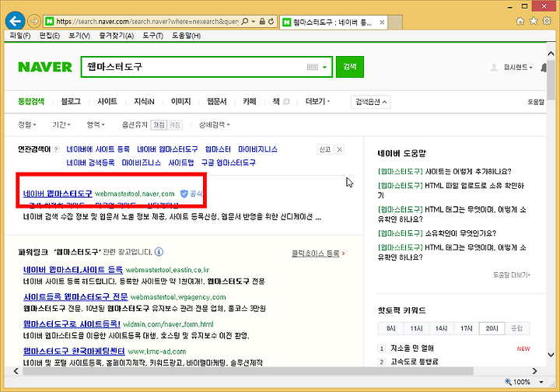Click related search 구글 웹마스터도구
The width and height of the screenshot is (560, 392).
228,163
